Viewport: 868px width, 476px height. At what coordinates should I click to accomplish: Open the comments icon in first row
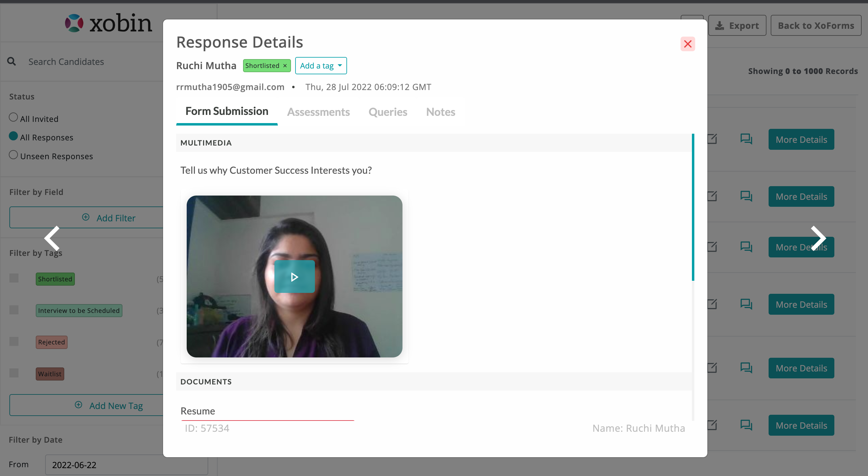[746, 139]
